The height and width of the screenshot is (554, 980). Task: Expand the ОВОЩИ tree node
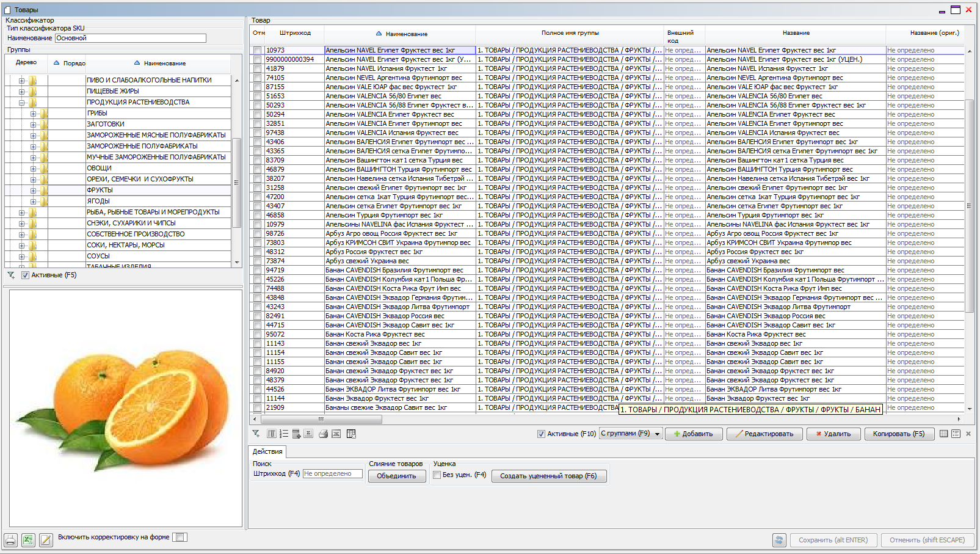[34, 169]
